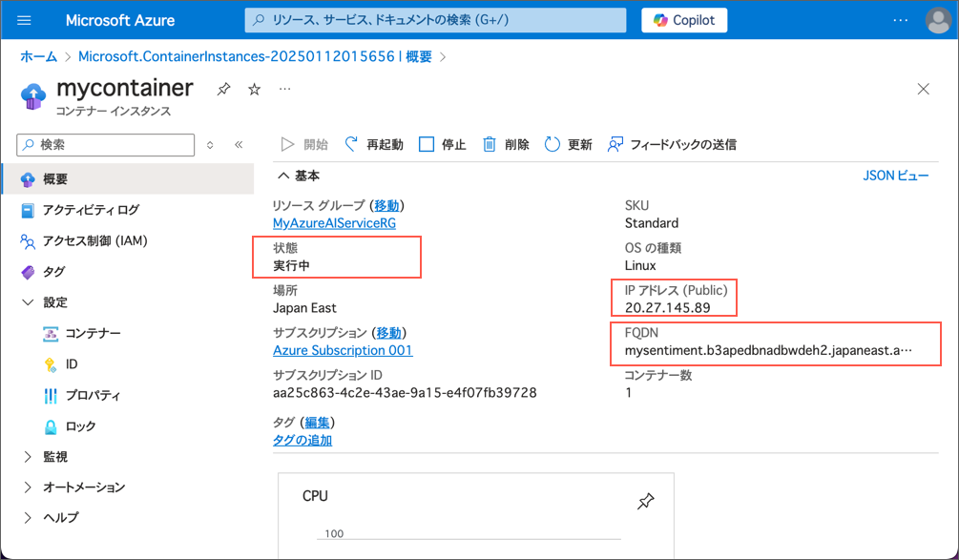Click 編集 link beside タグ
This screenshot has height=560, width=959.
tap(318, 423)
